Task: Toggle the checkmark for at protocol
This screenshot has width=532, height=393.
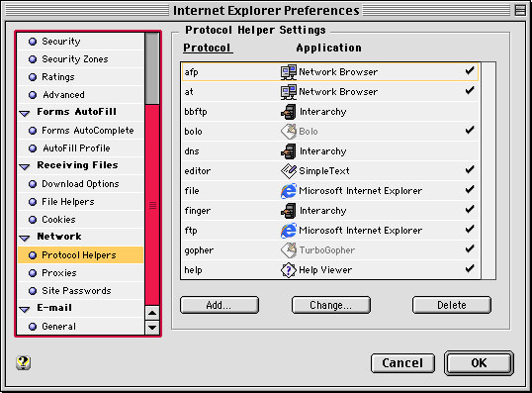Action: coord(470,90)
